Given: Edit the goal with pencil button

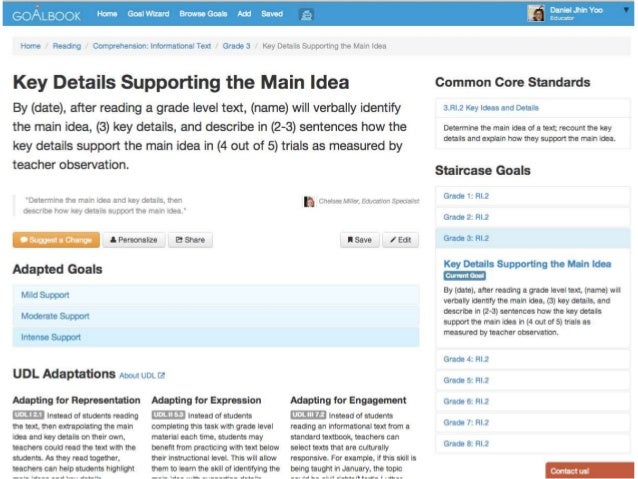Looking at the screenshot, I should click(400, 240).
